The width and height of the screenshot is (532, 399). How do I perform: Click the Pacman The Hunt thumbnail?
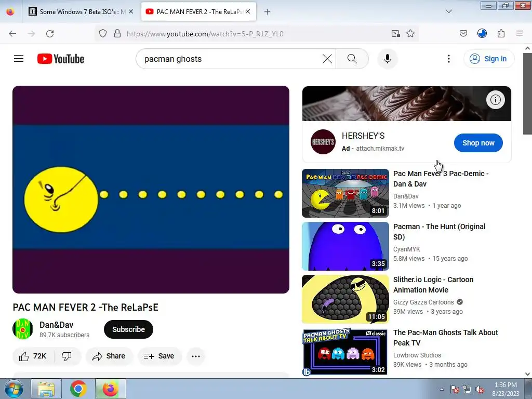(x=345, y=246)
